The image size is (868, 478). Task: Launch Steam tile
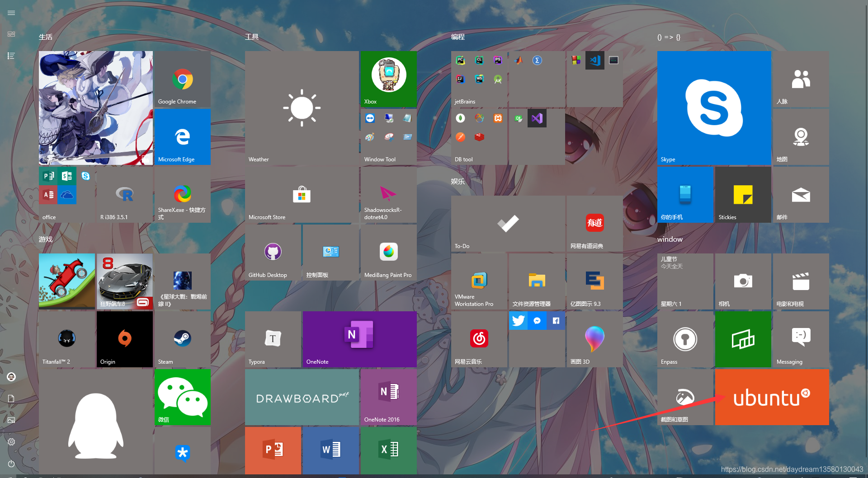point(183,339)
